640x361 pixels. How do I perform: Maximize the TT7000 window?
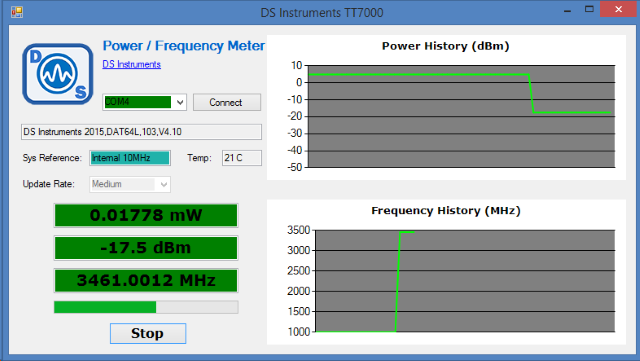[589, 9]
